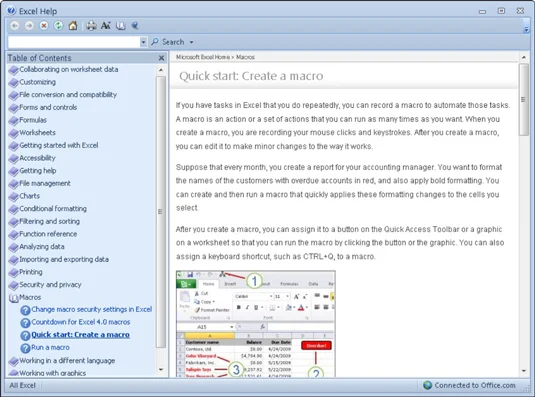The image size is (535, 397).
Task: Open the search history dropdown
Action: tap(144, 42)
